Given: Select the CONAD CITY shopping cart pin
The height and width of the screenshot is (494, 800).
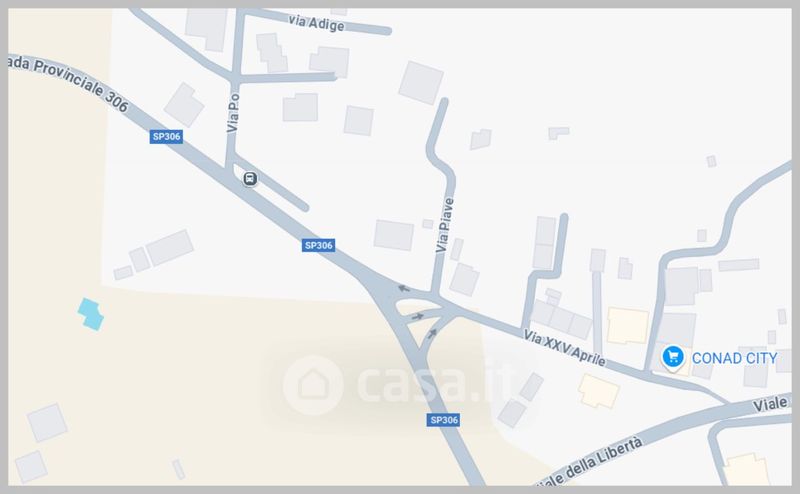Looking at the screenshot, I should pyautogui.click(x=672, y=357).
